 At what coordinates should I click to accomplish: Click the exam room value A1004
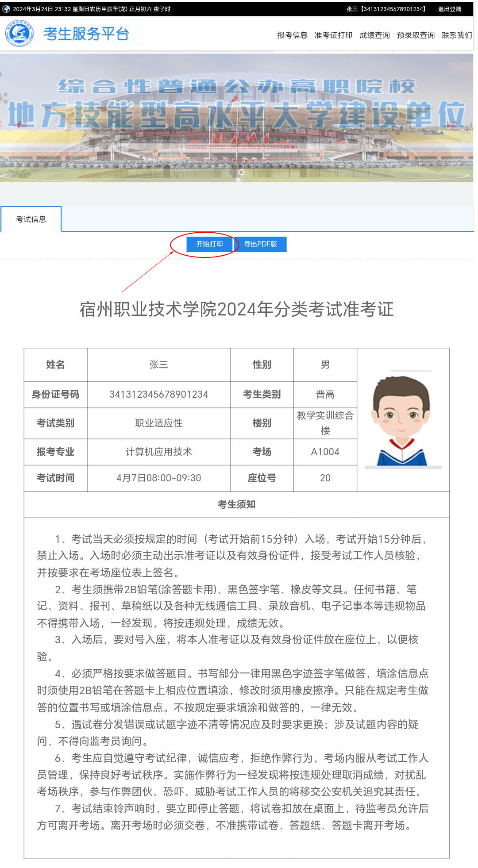pyautogui.click(x=325, y=452)
